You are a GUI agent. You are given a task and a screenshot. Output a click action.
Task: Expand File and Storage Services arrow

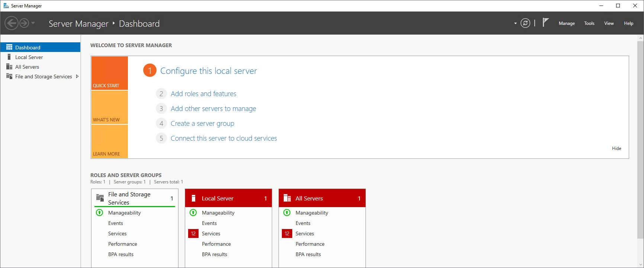tap(77, 76)
